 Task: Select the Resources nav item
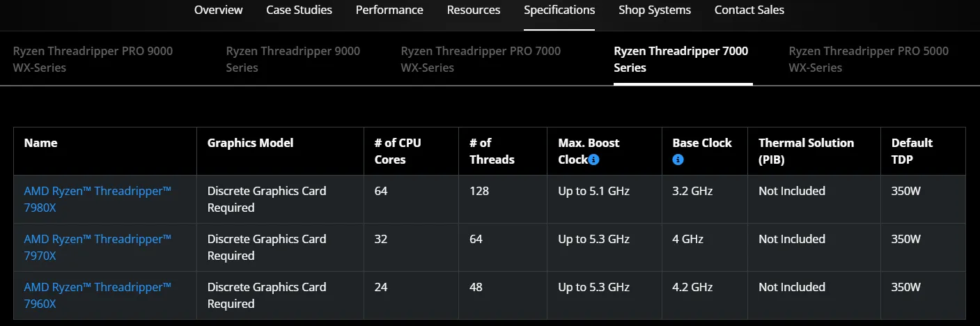click(x=474, y=10)
